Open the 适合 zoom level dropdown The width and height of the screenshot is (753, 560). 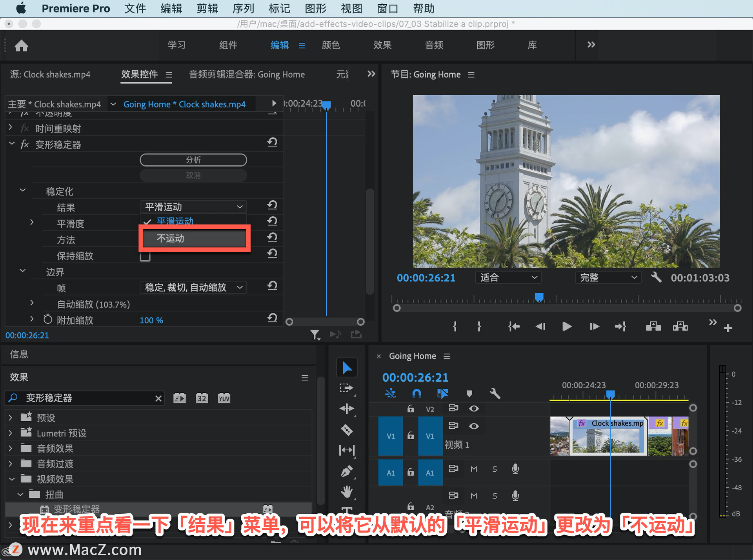(508, 277)
